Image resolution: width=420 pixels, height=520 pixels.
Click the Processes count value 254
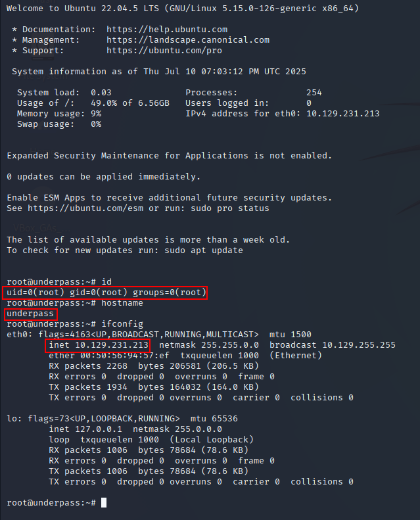(x=314, y=93)
